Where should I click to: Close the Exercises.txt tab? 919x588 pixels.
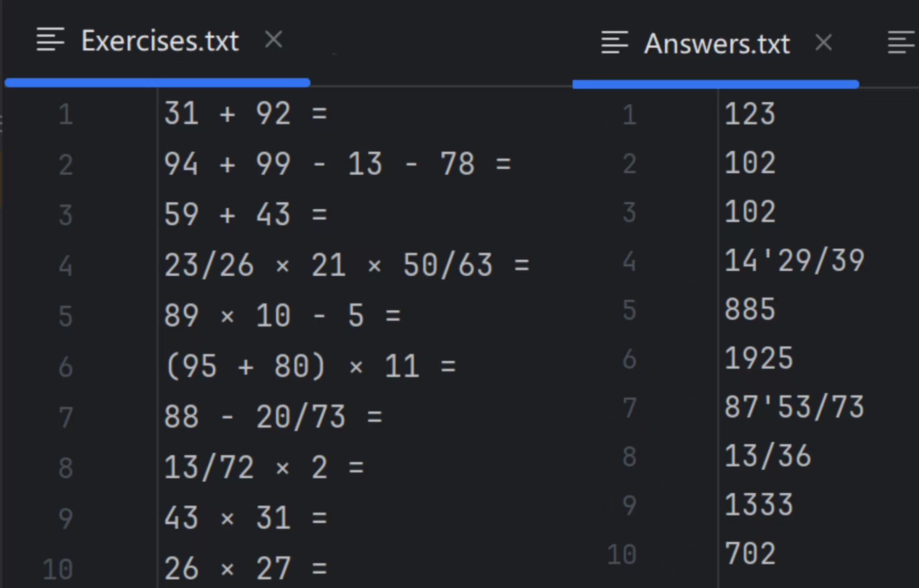pos(274,40)
